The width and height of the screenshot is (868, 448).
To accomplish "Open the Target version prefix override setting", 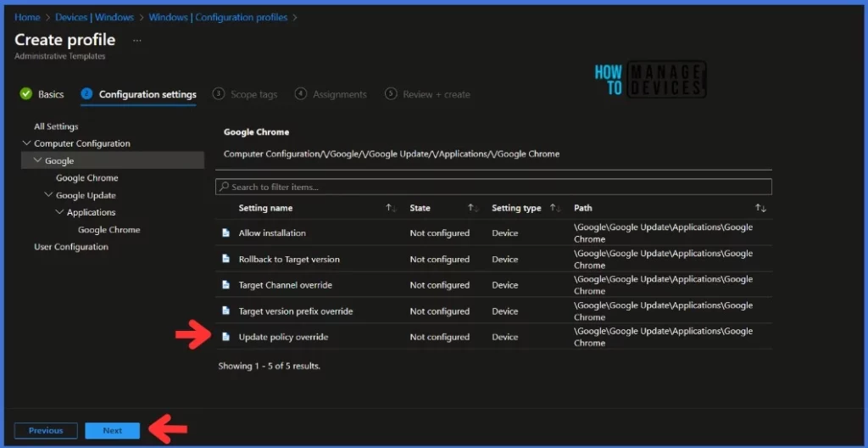I will coord(296,311).
